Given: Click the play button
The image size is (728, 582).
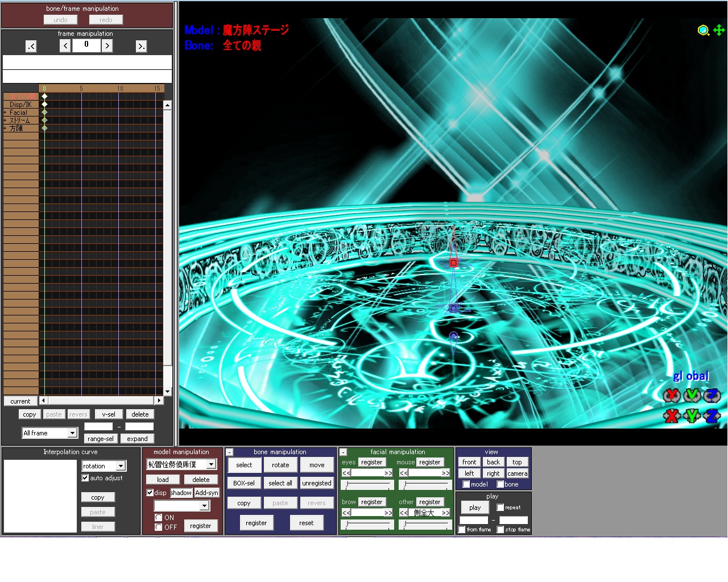Looking at the screenshot, I should (x=475, y=508).
